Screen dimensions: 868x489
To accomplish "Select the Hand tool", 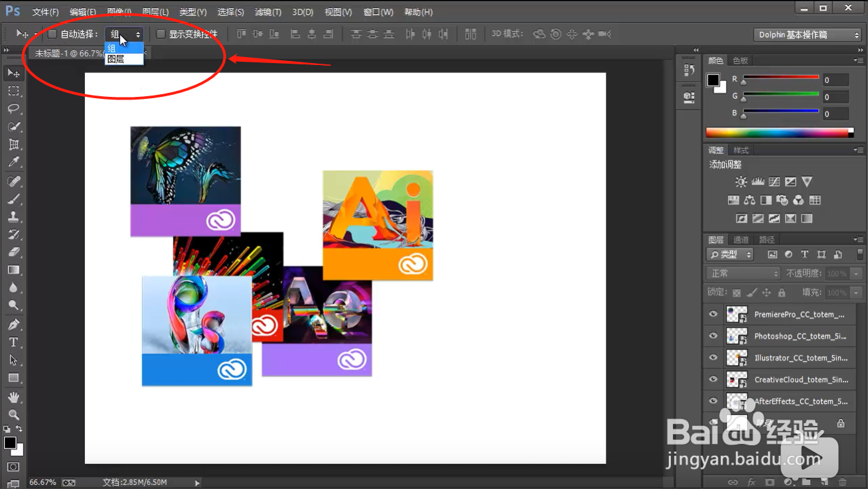I will (x=14, y=397).
